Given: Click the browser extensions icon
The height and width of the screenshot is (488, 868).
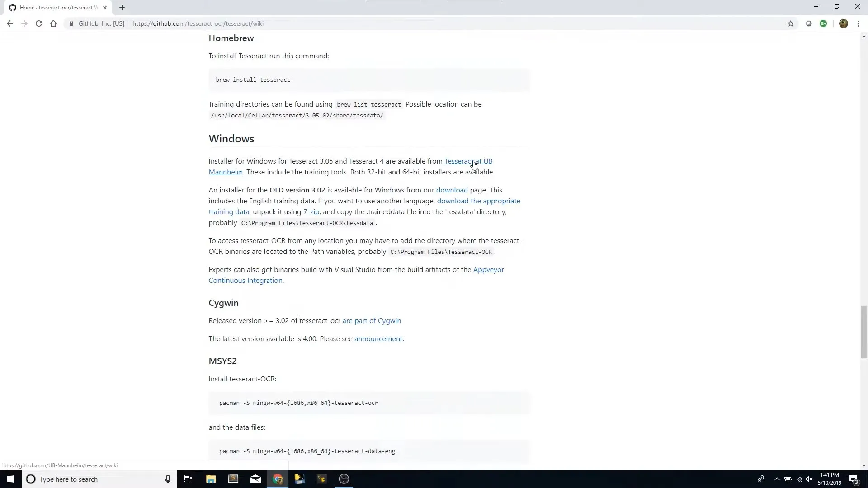Looking at the screenshot, I should point(824,23).
